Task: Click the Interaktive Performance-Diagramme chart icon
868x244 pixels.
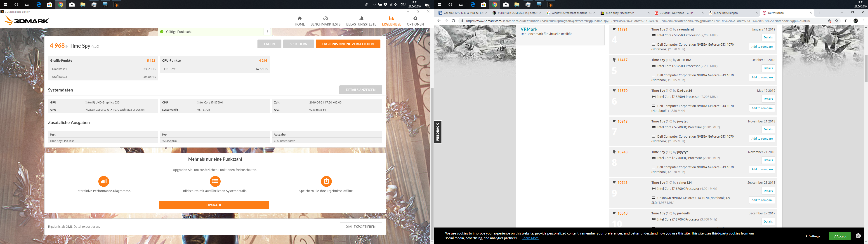Action: coord(104,181)
